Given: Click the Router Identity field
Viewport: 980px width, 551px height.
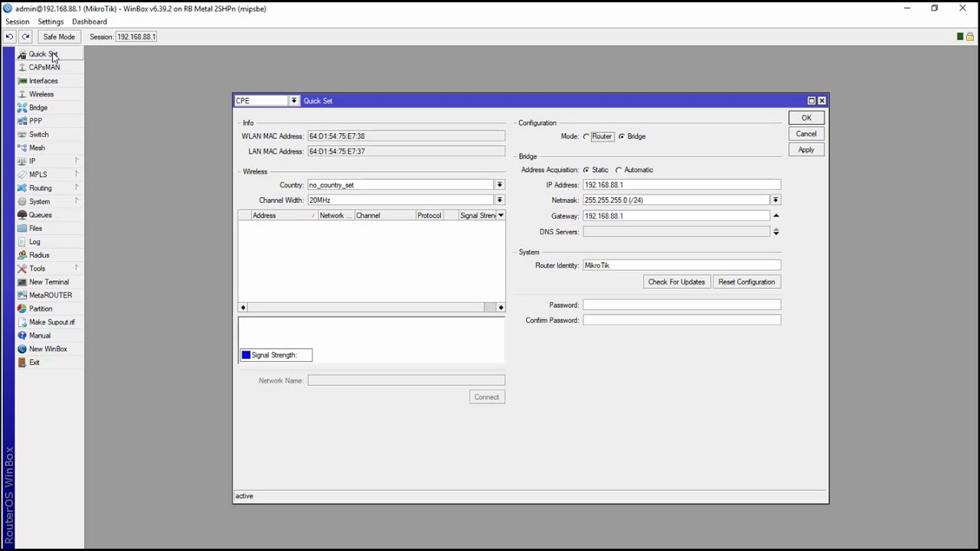Looking at the screenshot, I should pos(681,266).
